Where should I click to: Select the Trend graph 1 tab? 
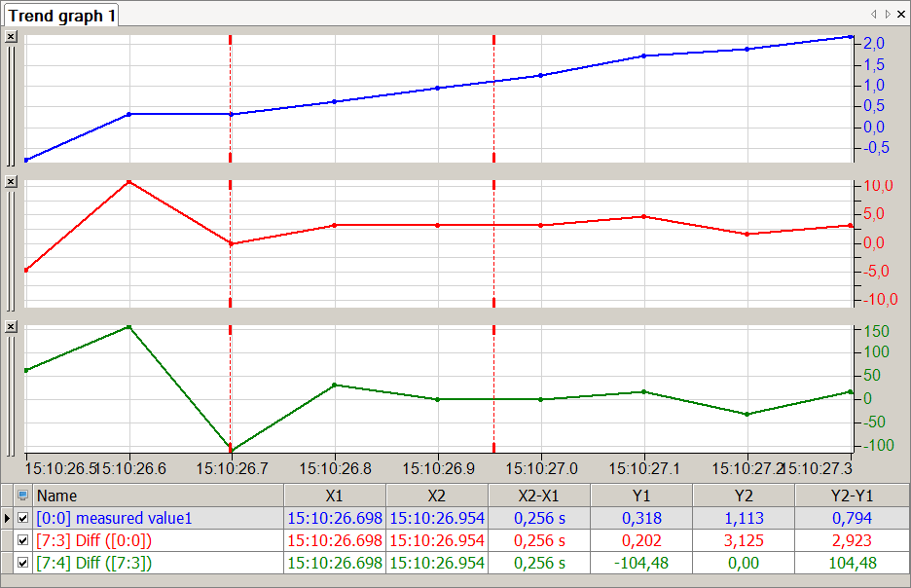coord(61,16)
